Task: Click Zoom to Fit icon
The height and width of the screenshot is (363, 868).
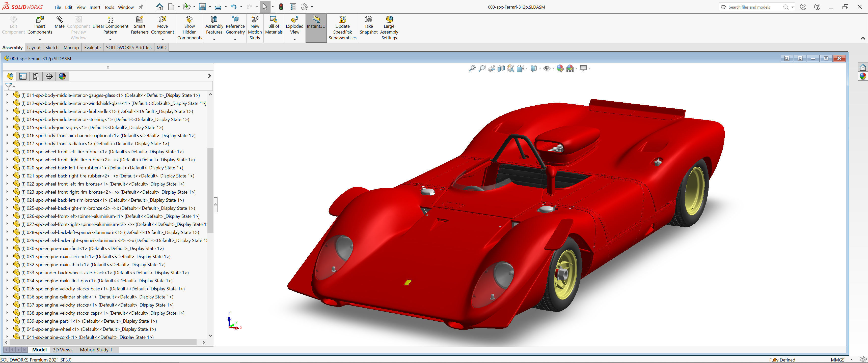Action: click(x=472, y=68)
